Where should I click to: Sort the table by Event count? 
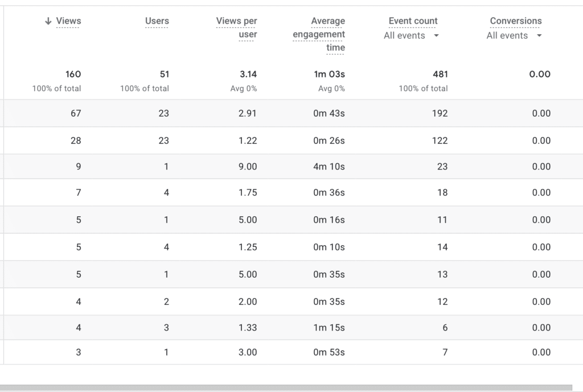click(x=413, y=20)
